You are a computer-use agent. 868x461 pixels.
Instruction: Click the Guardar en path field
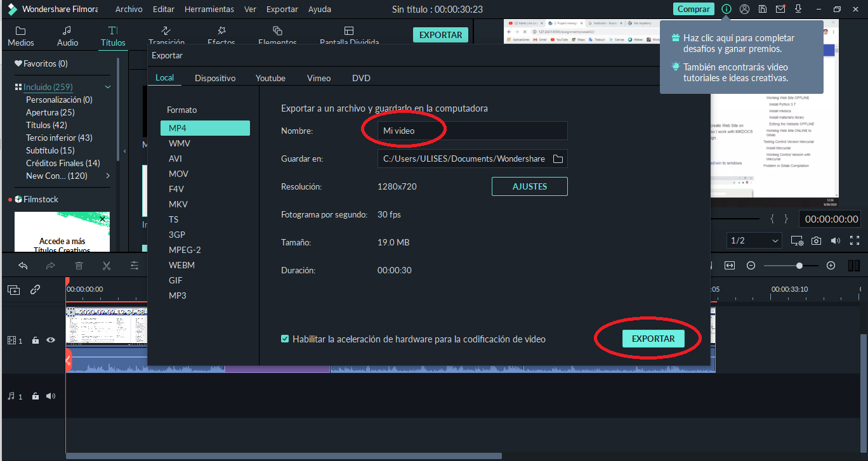[x=472, y=159]
